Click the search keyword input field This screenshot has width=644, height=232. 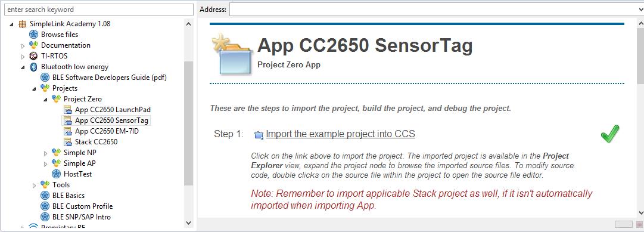coord(98,10)
